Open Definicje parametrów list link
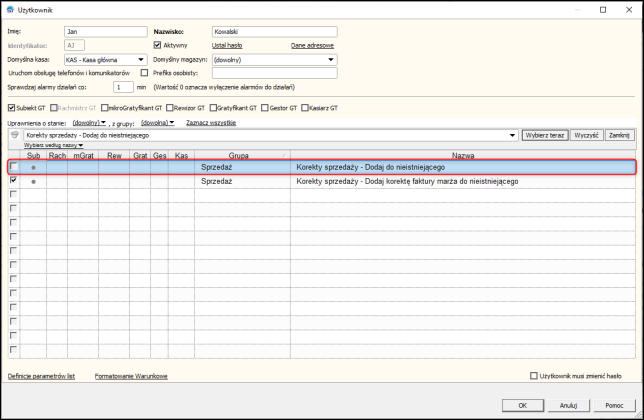 coord(41,376)
